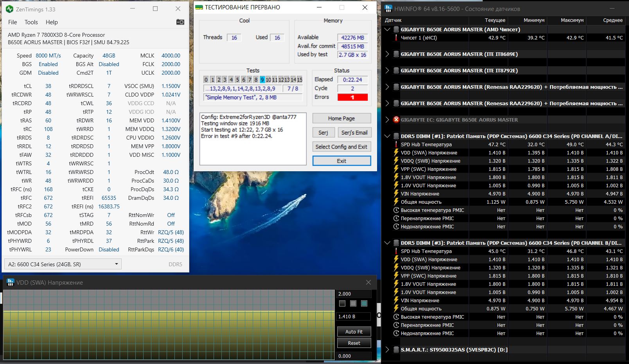Click the graph maximum value field showing 2.000
The height and width of the screenshot is (364, 629).
354,294
